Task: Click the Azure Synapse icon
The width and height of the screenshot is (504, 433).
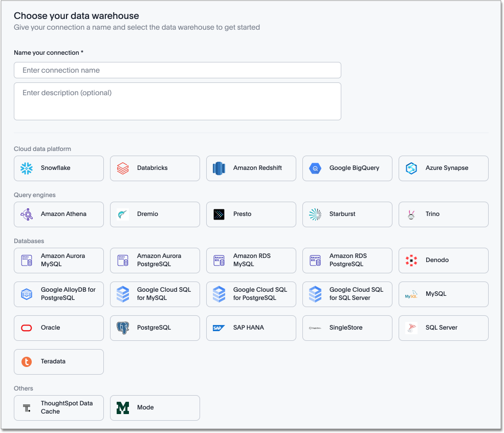Action: coord(411,168)
